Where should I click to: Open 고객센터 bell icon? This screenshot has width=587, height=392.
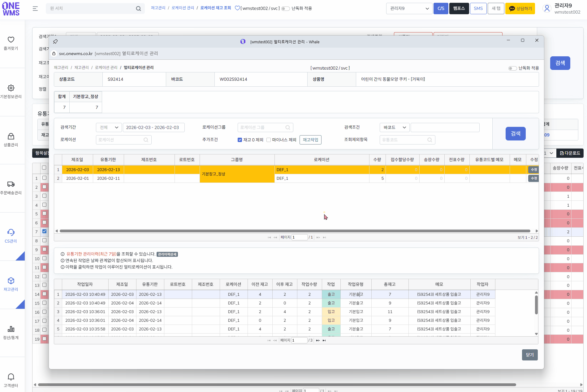coord(11,377)
